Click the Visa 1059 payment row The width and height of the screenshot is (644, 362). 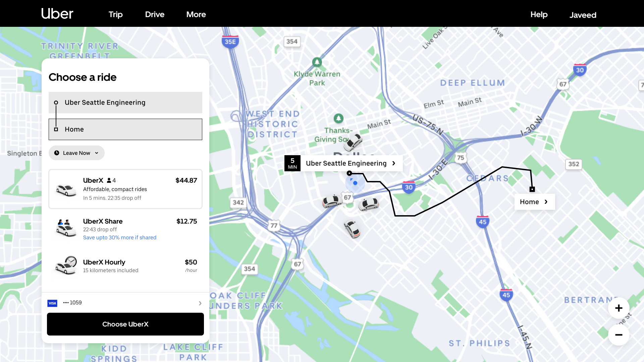pyautogui.click(x=125, y=303)
